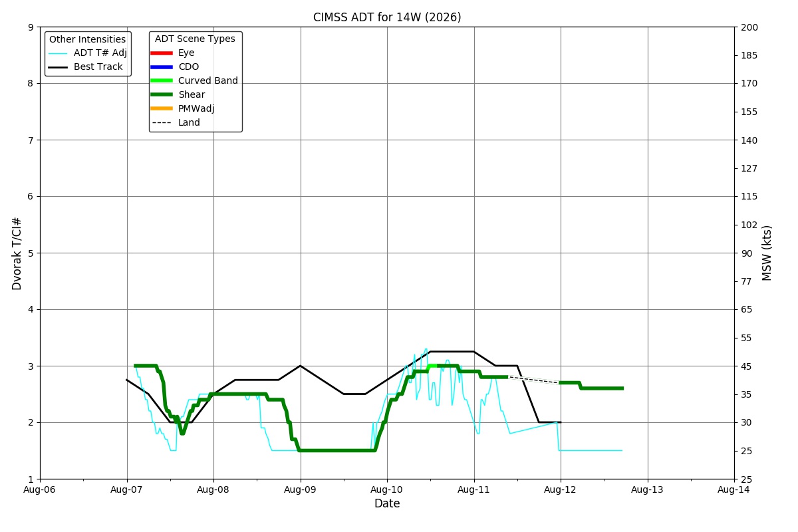Image resolution: width=798 pixels, height=532 pixels.
Task: Click the red Eye legend swatch
Action: [x=162, y=53]
